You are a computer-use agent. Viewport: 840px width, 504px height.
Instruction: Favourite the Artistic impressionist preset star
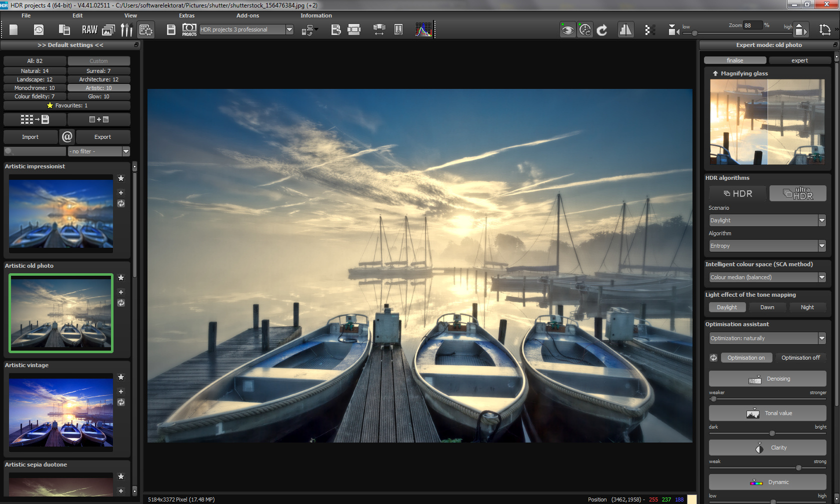121,178
